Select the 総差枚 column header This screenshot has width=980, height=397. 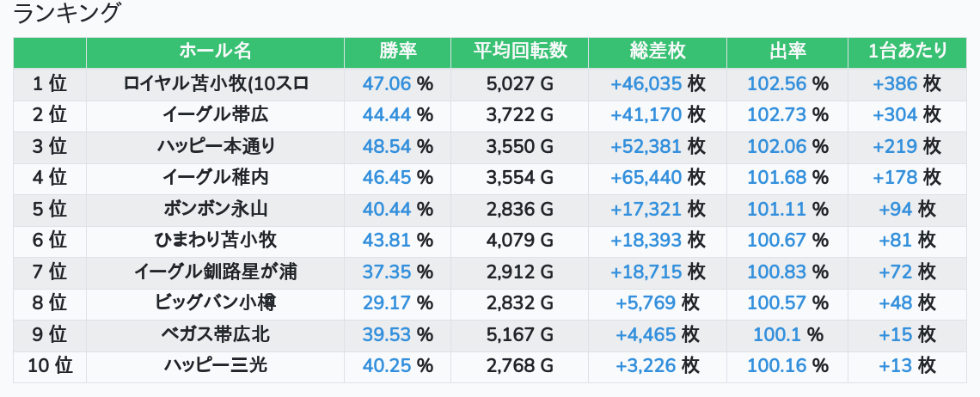pyautogui.click(x=658, y=52)
